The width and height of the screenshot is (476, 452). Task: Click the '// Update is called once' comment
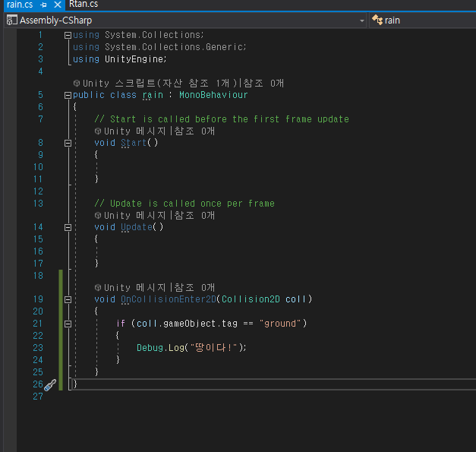[184, 204]
